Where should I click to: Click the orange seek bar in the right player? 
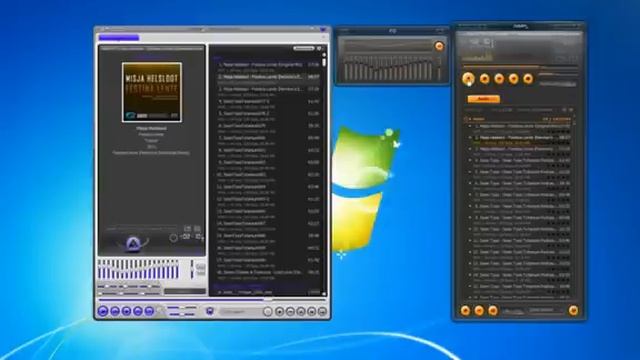[520, 66]
